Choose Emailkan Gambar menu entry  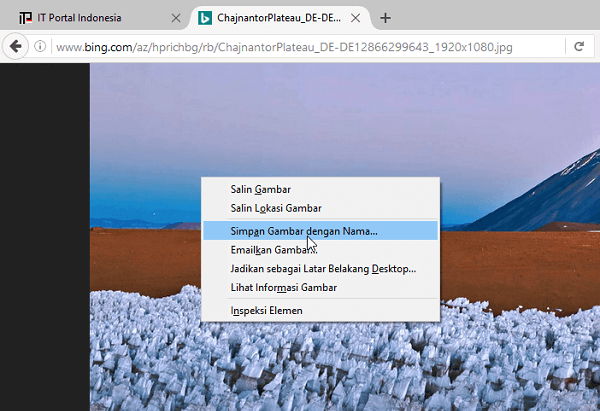321,250
